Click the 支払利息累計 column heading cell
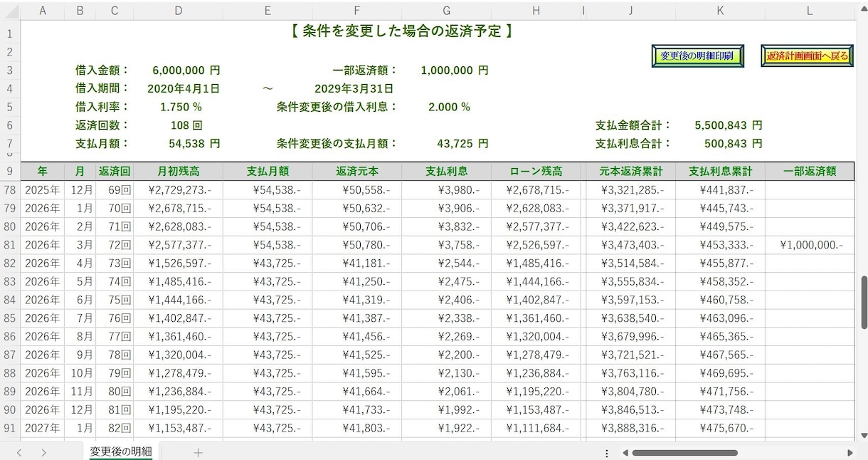Screen dimensions: 868x460 (x=721, y=172)
